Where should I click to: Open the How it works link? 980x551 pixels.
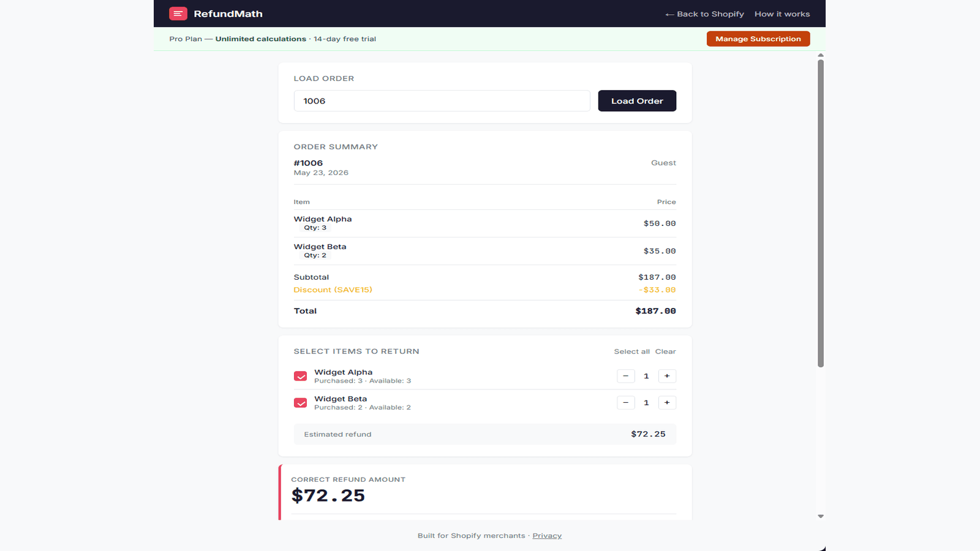click(x=782, y=14)
